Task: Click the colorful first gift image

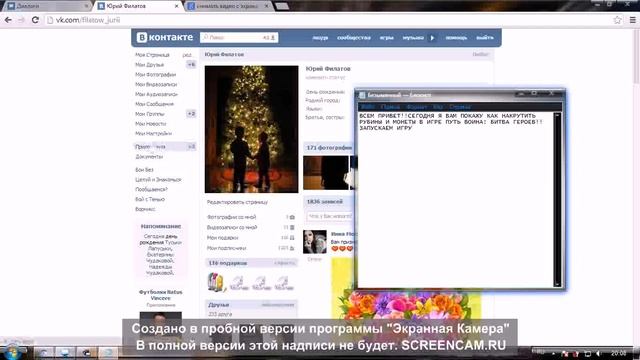Action: (216, 282)
